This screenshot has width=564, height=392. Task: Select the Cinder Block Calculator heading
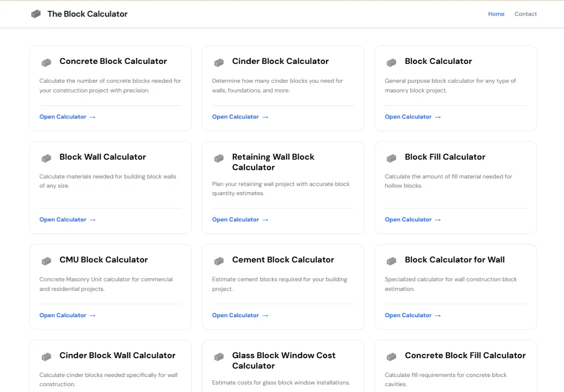point(281,61)
